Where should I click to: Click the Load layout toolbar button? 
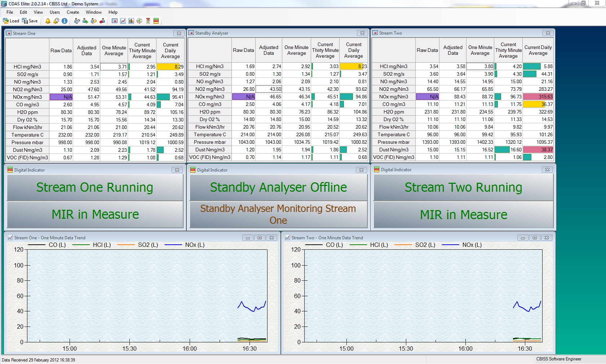[11, 21]
